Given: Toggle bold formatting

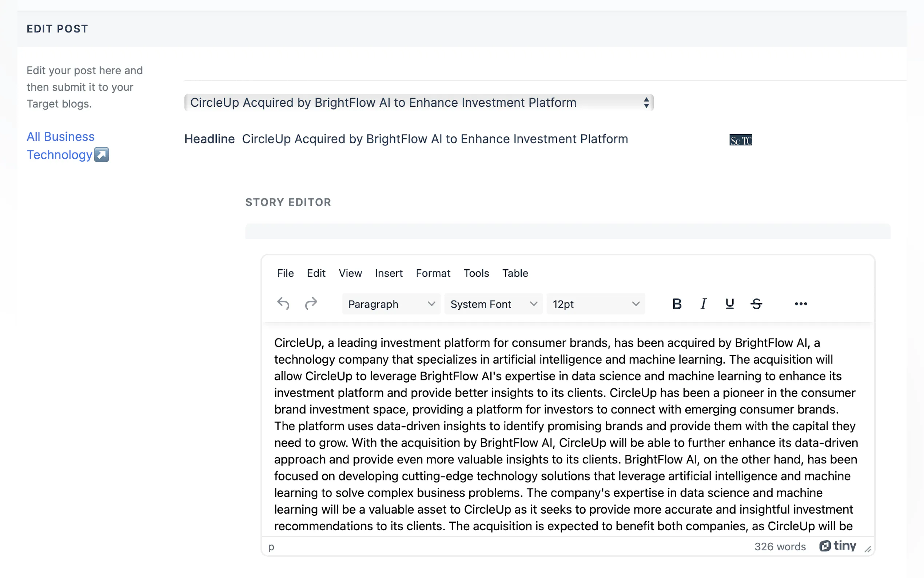Looking at the screenshot, I should pyautogui.click(x=677, y=304).
